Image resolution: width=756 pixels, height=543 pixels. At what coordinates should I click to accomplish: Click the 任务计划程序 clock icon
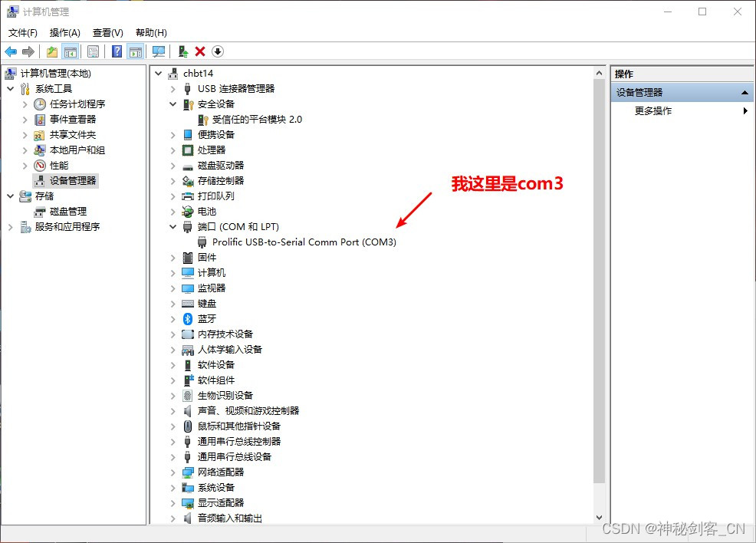click(x=40, y=104)
